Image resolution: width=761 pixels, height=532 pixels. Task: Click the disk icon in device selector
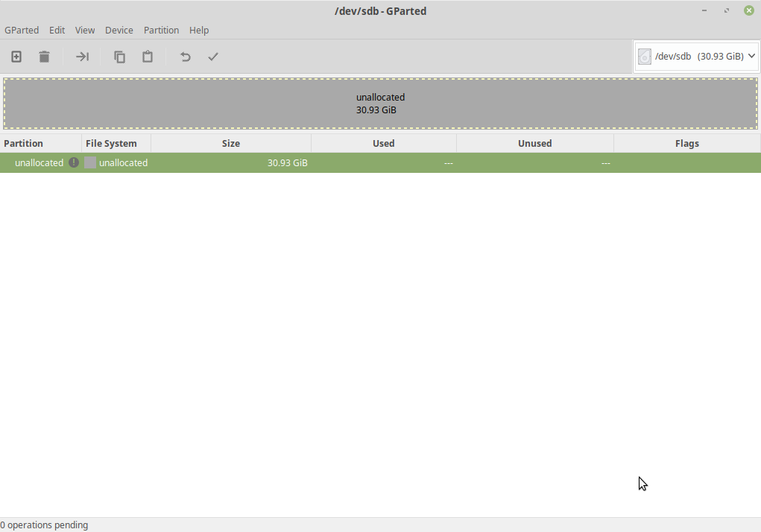tap(645, 57)
